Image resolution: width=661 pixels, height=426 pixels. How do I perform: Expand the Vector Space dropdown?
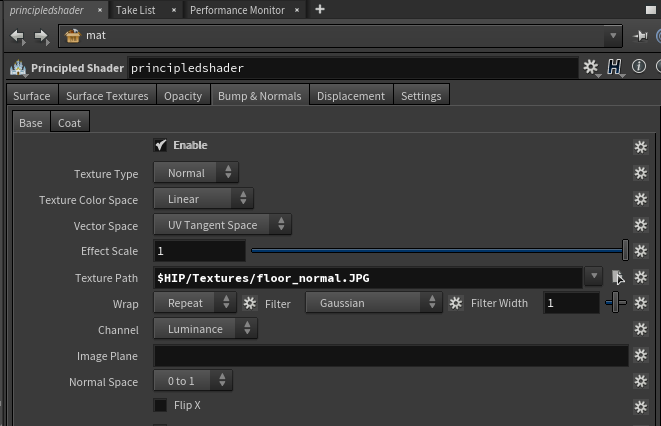[x=223, y=225]
